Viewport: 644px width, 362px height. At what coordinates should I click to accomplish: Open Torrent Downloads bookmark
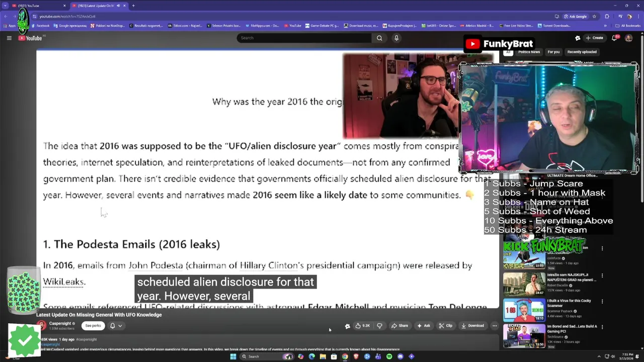click(x=553, y=26)
